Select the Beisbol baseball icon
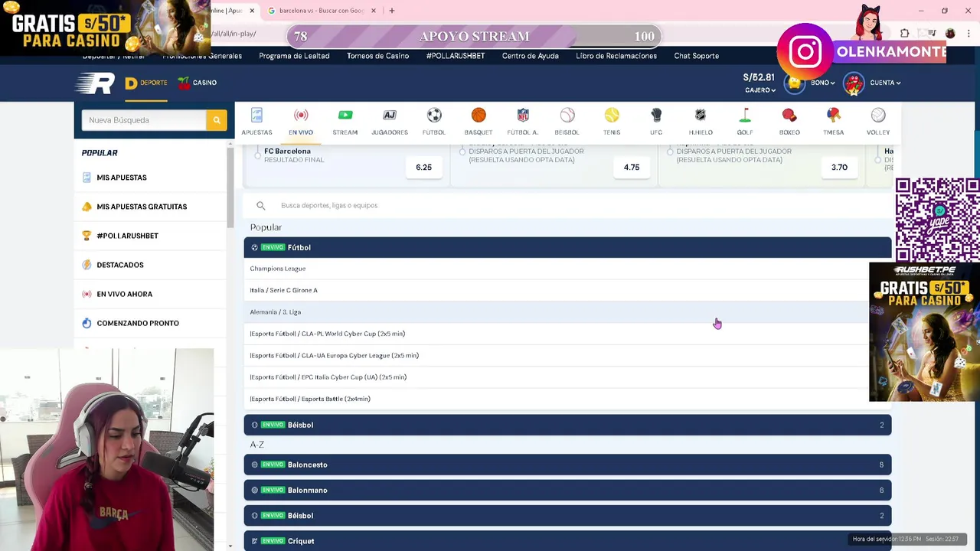 (x=567, y=116)
